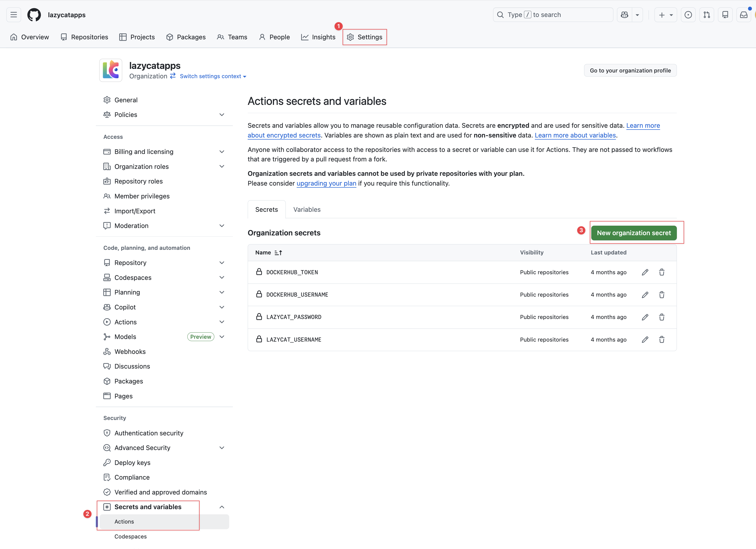Image resolution: width=756 pixels, height=549 pixels.
Task: Open the Projects tab
Action: (137, 37)
